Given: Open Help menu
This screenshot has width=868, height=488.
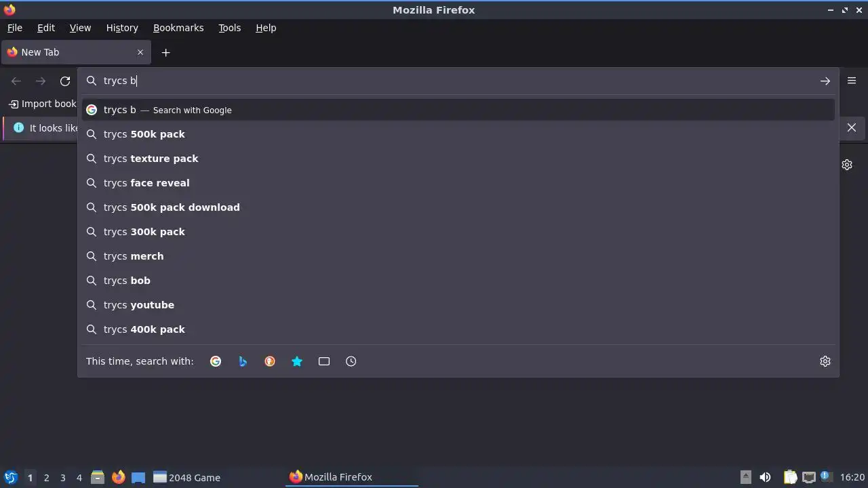Looking at the screenshot, I should [266, 28].
